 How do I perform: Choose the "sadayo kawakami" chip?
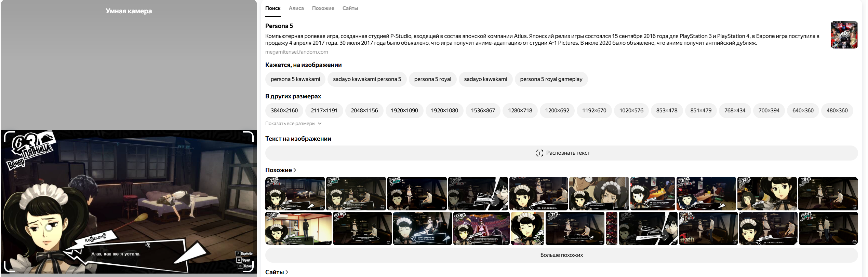click(485, 79)
